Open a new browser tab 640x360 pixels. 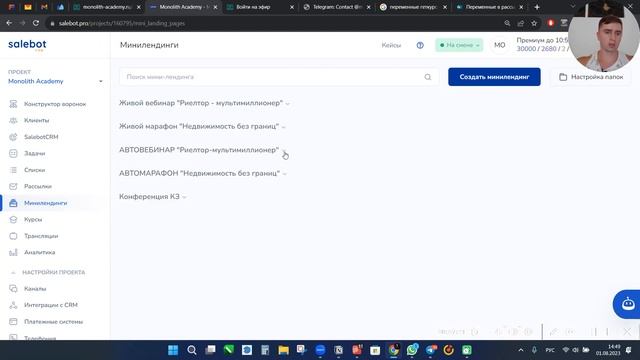point(537,7)
